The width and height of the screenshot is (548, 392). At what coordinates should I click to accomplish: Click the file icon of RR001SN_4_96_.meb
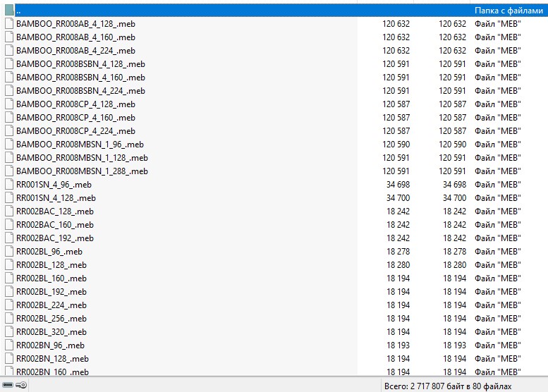pos(9,185)
